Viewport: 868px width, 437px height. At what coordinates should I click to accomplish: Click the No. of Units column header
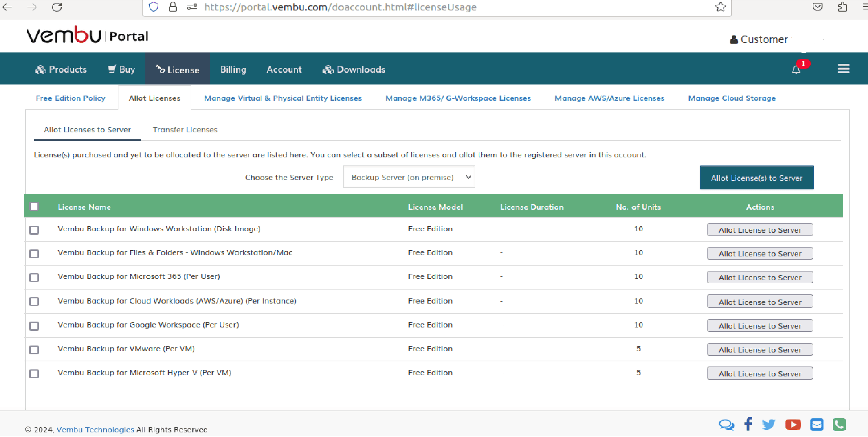(x=638, y=207)
